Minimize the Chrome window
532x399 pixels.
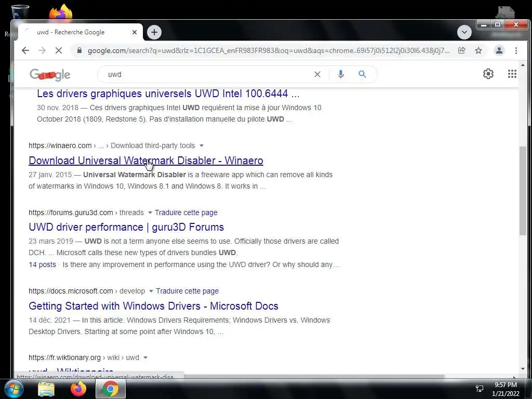[x=484, y=24]
